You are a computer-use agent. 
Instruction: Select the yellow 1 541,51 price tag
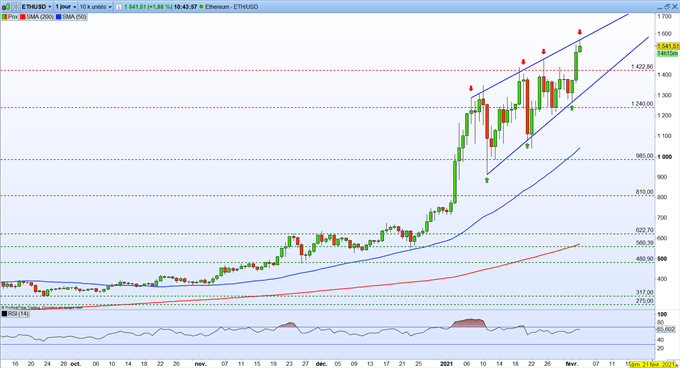click(667, 46)
